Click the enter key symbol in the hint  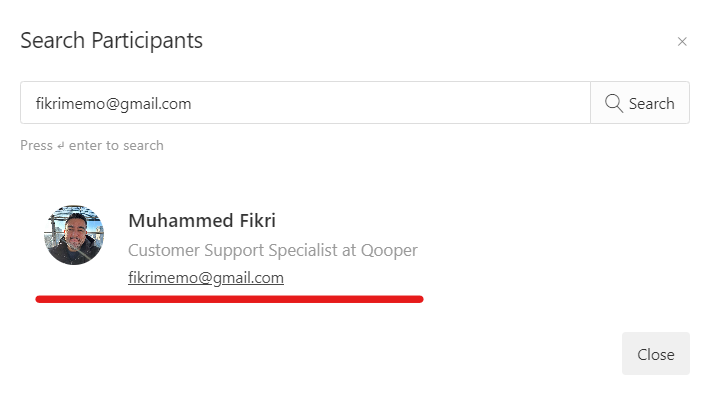click(x=61, y=146)
